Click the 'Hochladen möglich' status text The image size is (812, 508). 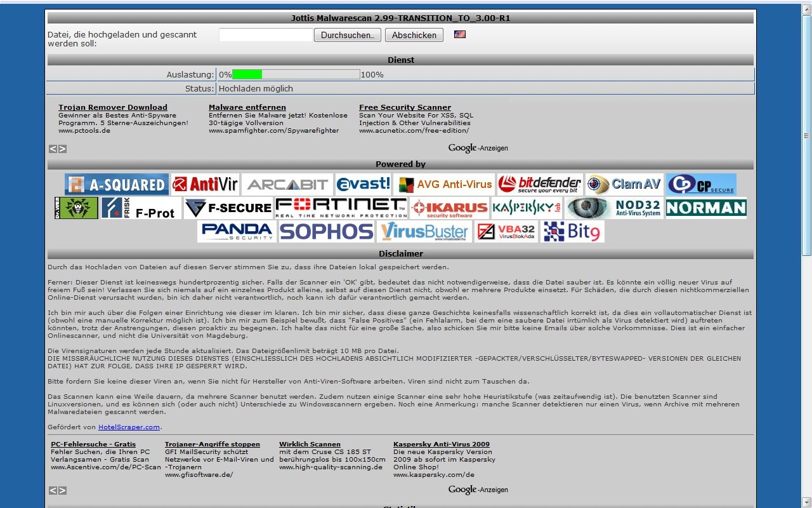click(x=256, y=88)
